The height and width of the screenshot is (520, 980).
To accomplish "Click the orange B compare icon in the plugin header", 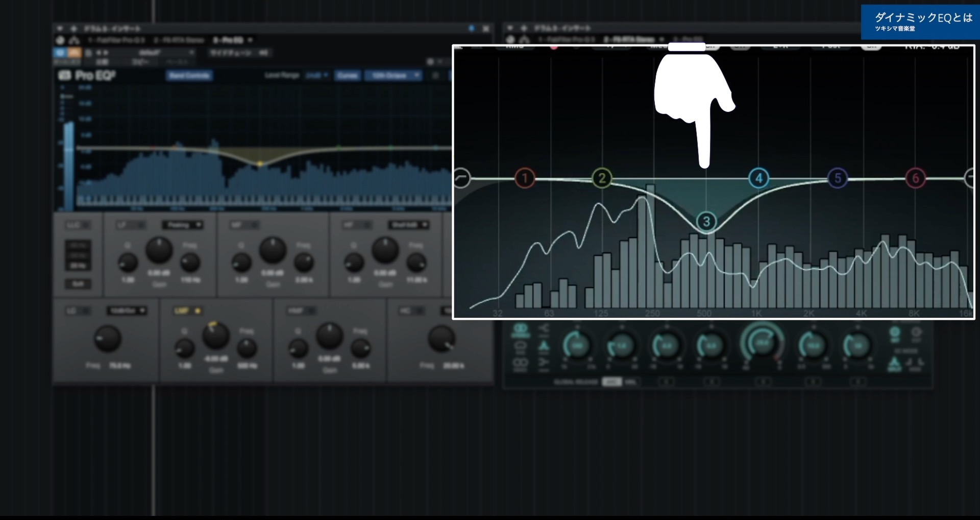I will (76, 53).
